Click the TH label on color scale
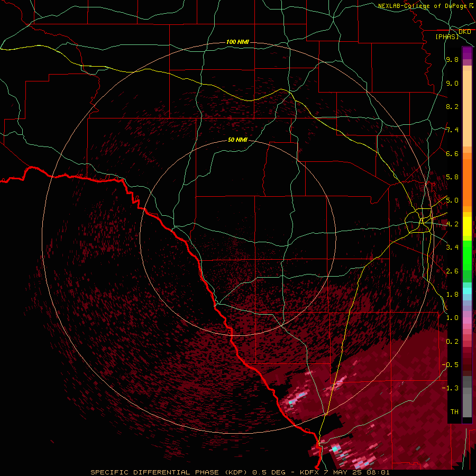 tap(454, 412)
